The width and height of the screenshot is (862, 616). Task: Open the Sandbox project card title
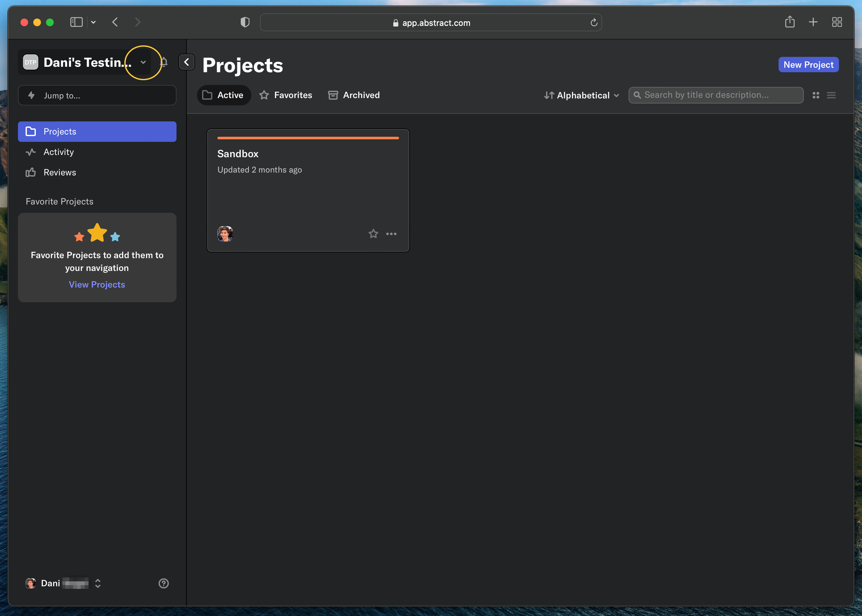pyautogui.click(x=238, y=154)
